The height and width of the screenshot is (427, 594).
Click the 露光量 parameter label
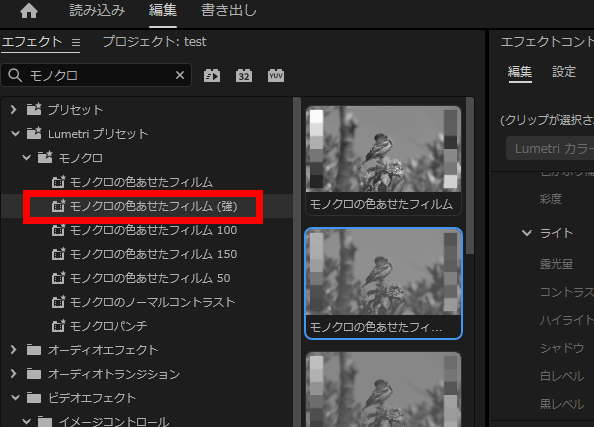coord(556,264)
